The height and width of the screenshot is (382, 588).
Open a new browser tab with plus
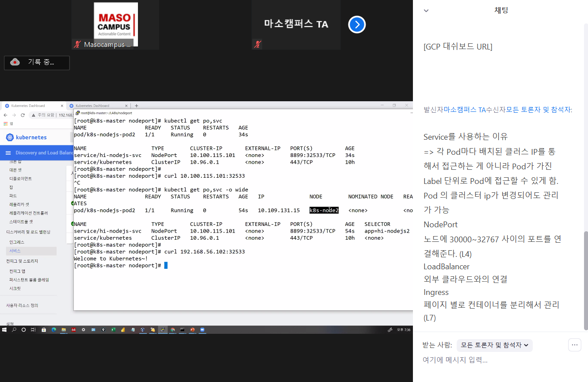pyautogui.click(x=137, y=106)
